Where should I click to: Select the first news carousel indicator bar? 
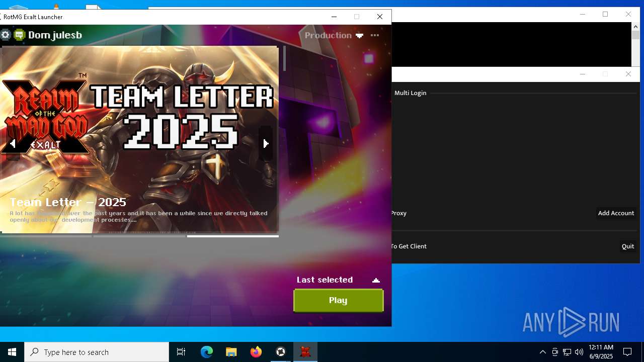(47, 236)
